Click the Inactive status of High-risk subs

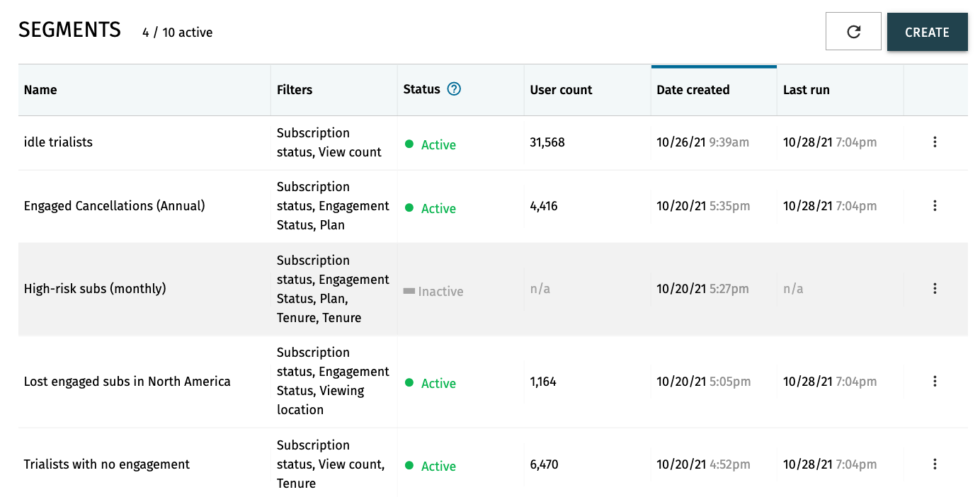click(433, 291)
